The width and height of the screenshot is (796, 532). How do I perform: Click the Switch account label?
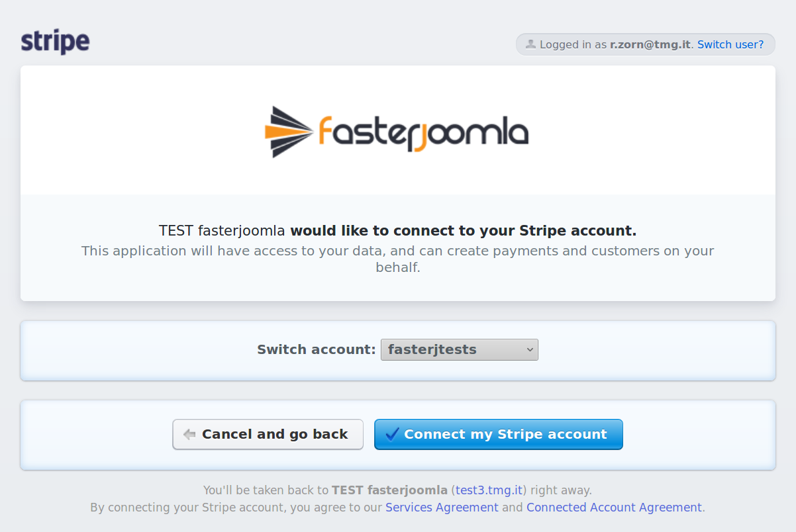tap(317, 349)
